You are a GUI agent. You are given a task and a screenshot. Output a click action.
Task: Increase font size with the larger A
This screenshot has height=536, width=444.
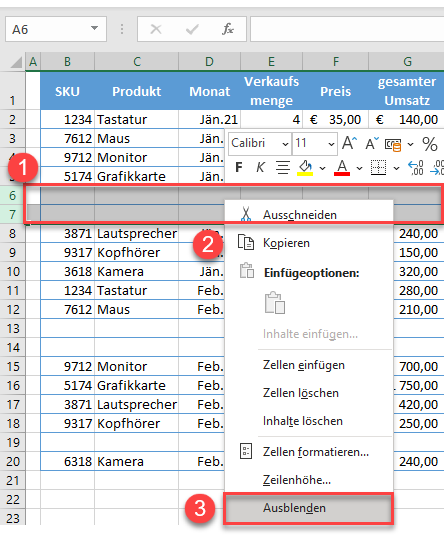tap(349, 143)
